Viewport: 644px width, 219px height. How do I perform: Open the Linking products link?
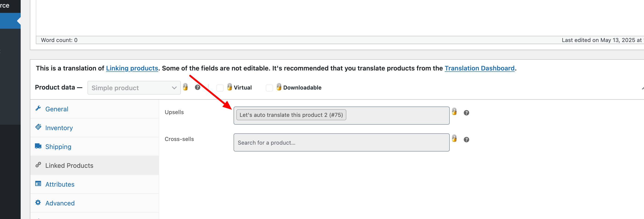point(132,68)
